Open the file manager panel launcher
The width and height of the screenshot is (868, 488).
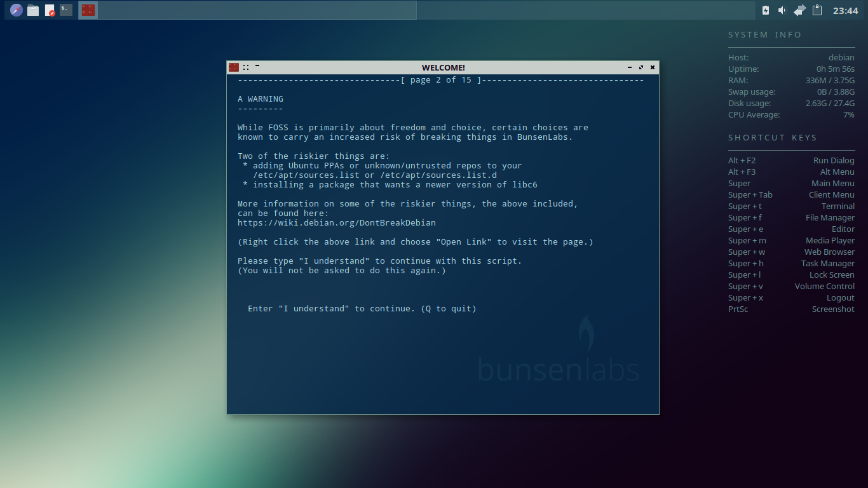coord(33,10)
